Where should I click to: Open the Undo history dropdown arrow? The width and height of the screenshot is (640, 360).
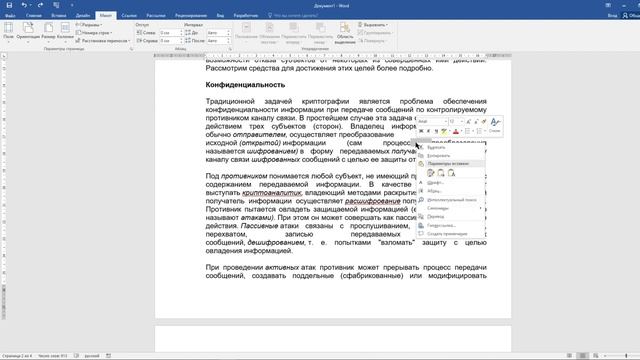(x=31, y=5)
